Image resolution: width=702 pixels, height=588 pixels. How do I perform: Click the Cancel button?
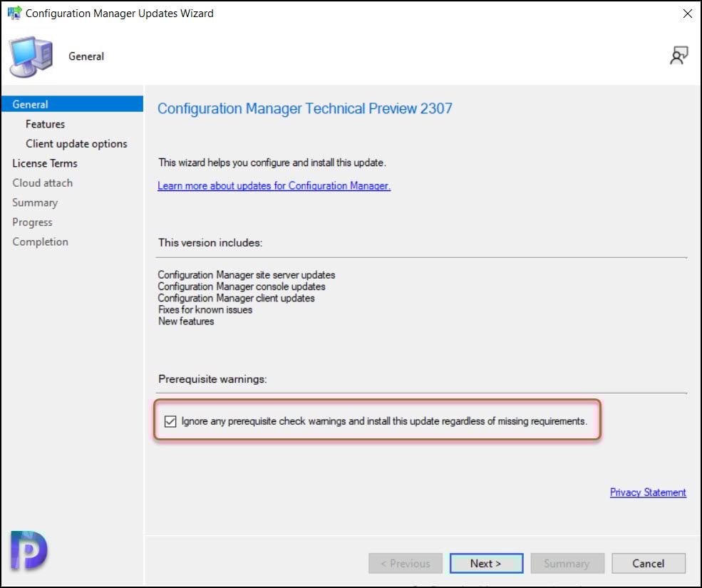click(x=649, y=563)
